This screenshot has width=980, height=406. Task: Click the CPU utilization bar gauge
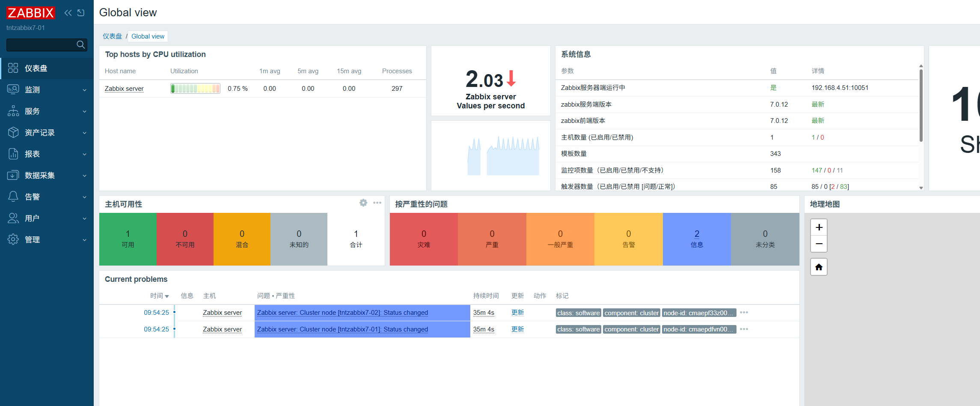tap(195, 89)
